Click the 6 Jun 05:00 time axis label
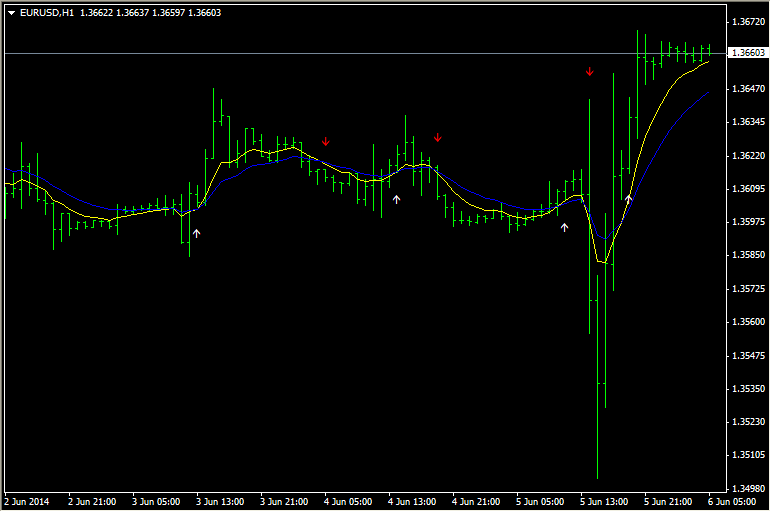Image resolution: width=771 pixels, height=512 pixels. tap(732, 502)
